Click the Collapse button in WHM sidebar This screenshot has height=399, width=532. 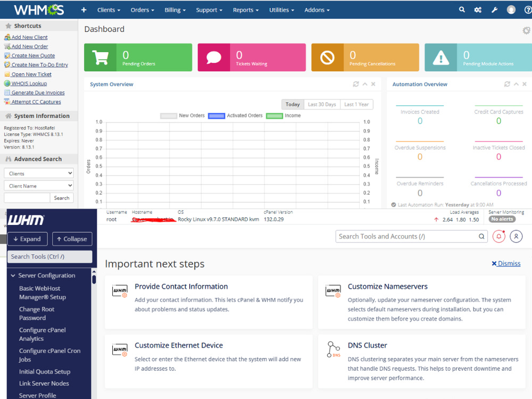tap(72, 239)
